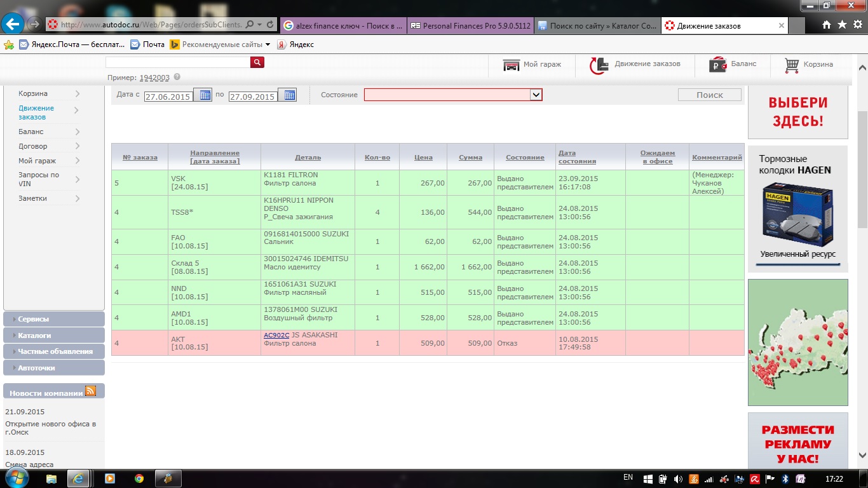
Task: Open Движение заказов from top toolbar
Action: coord(598,65)
